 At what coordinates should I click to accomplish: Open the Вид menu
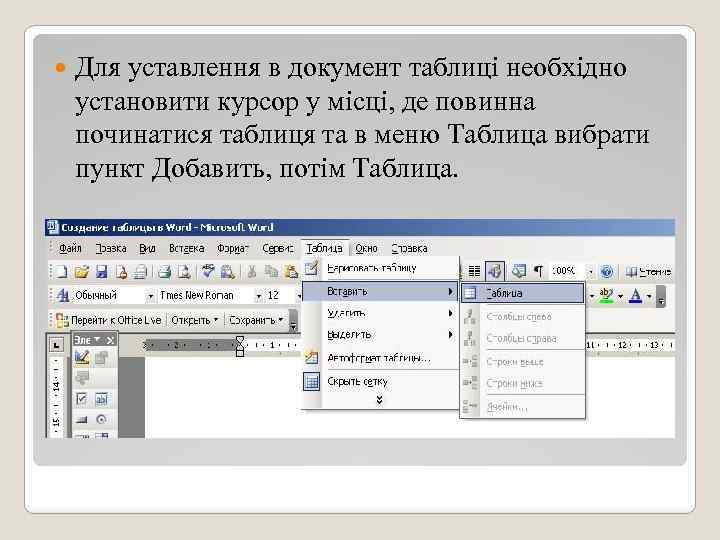pos(147,248)
